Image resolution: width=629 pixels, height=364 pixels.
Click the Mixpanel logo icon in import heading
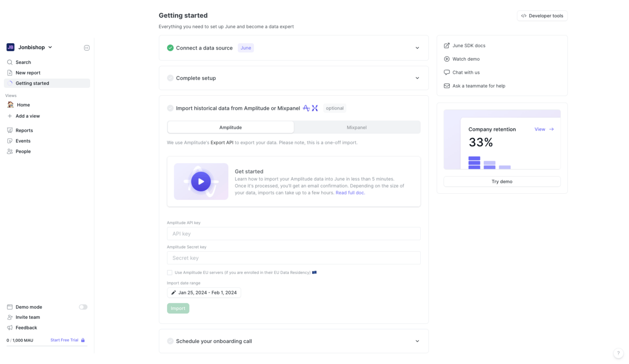coord(315,108)
